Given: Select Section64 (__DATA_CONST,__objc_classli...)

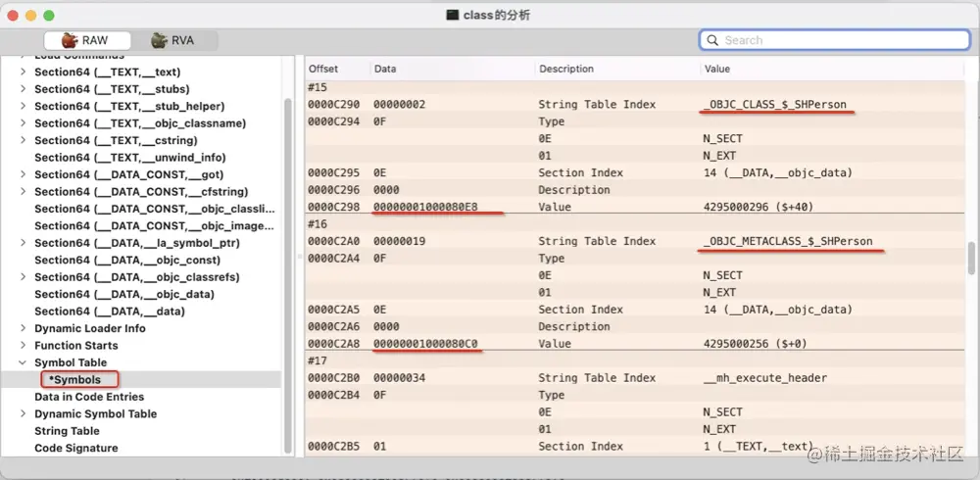Looking at the screenshot, I should (x=155, y=209).
